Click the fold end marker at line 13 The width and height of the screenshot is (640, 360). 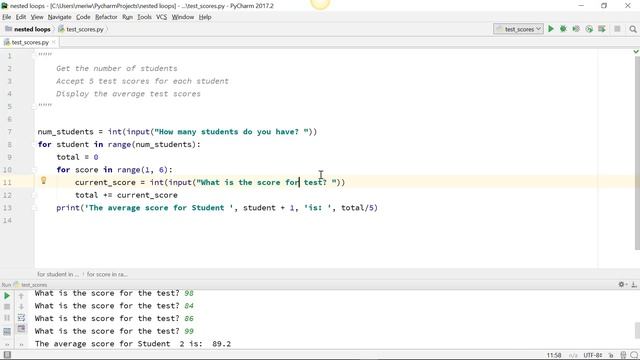point(34,208)
